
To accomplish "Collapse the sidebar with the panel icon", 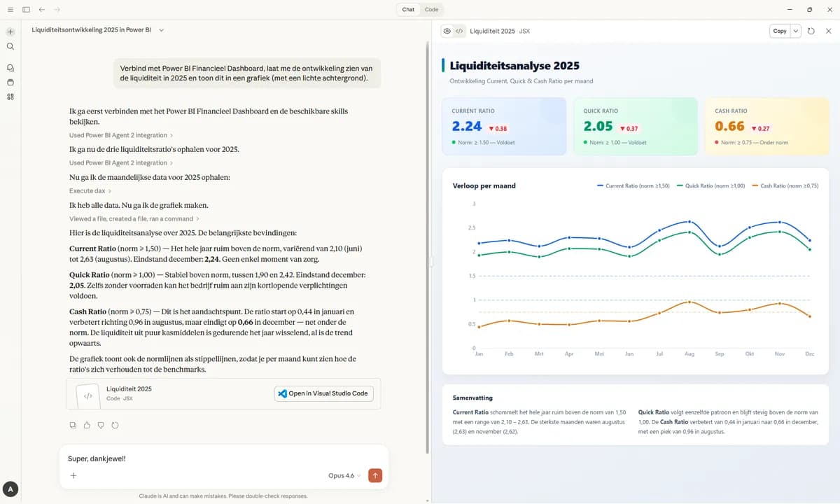I will [x=27, y=10].
